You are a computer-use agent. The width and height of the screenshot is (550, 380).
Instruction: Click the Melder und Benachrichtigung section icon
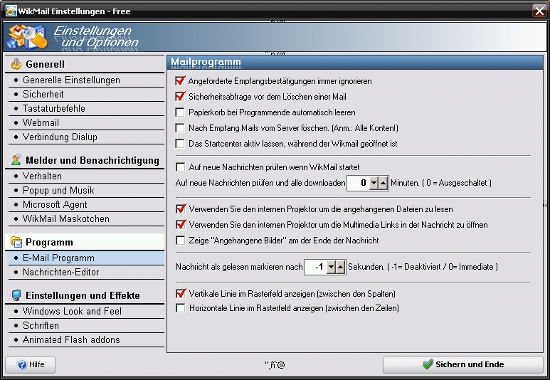[16, 160]
